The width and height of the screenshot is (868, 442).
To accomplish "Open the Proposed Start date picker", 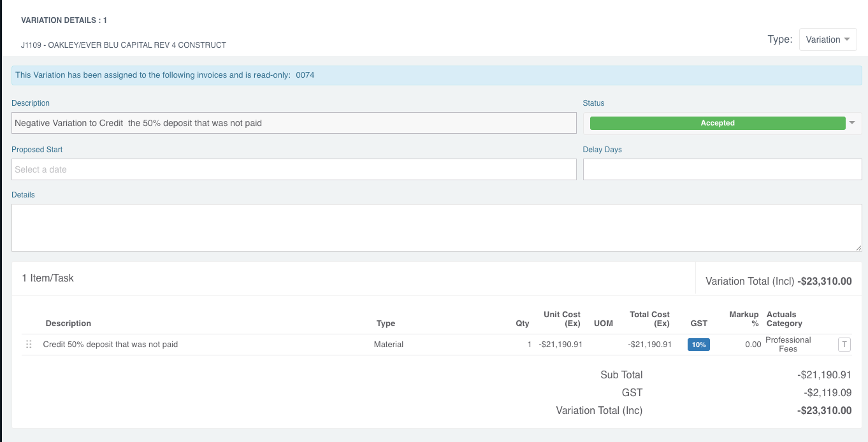I will tap(293, 169).
